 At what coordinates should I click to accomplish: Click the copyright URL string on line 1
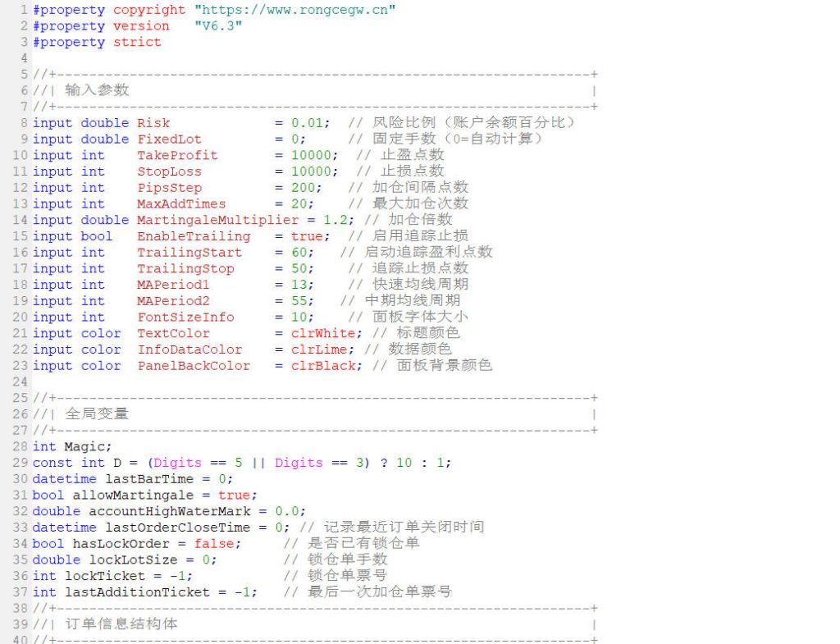click(294, 10)
